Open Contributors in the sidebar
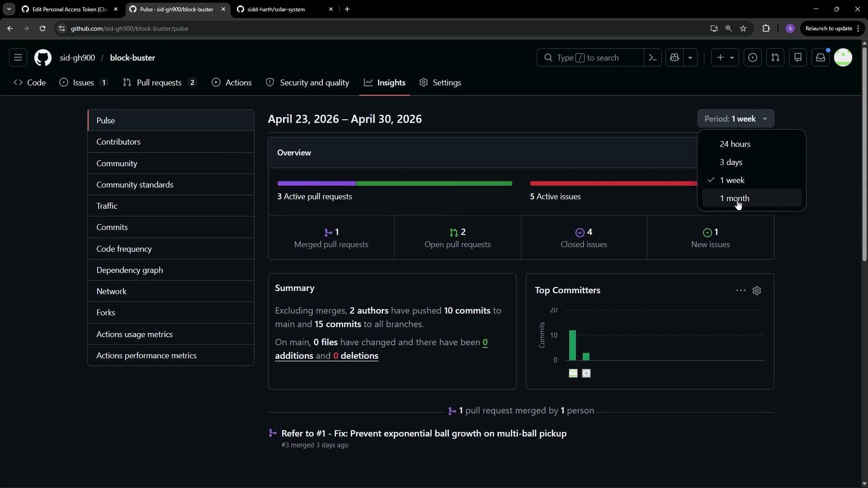 [171, 142]
